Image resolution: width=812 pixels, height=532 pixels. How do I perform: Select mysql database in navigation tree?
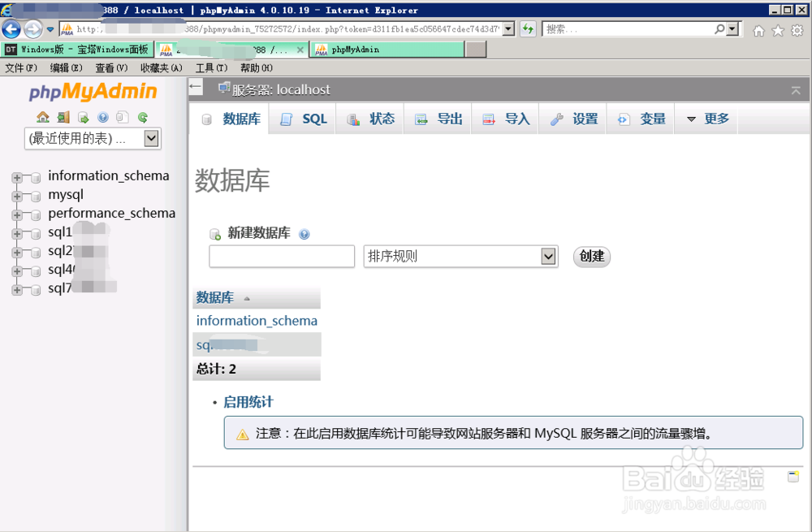(x=66, y=194)
